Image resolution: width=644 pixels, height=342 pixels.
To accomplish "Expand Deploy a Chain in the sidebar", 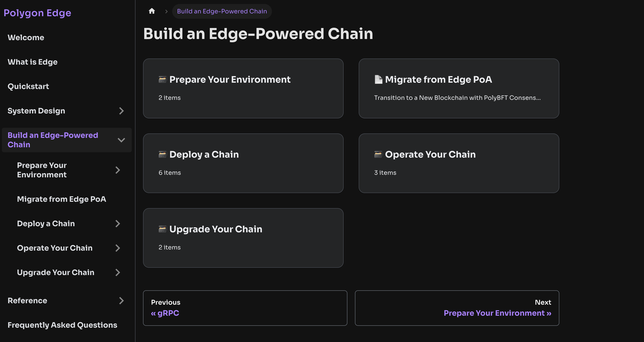I will click(x=118, y=224).
